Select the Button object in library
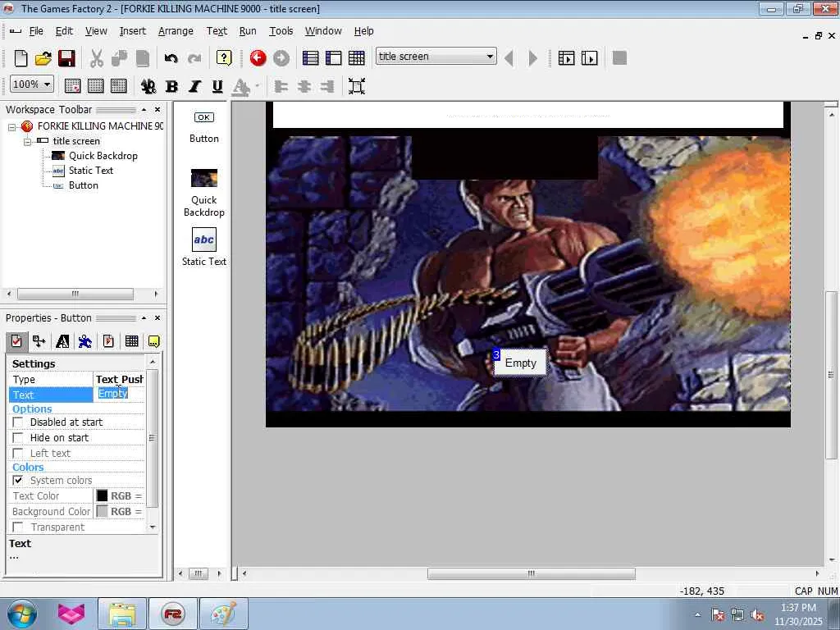 tap(203, 126)
